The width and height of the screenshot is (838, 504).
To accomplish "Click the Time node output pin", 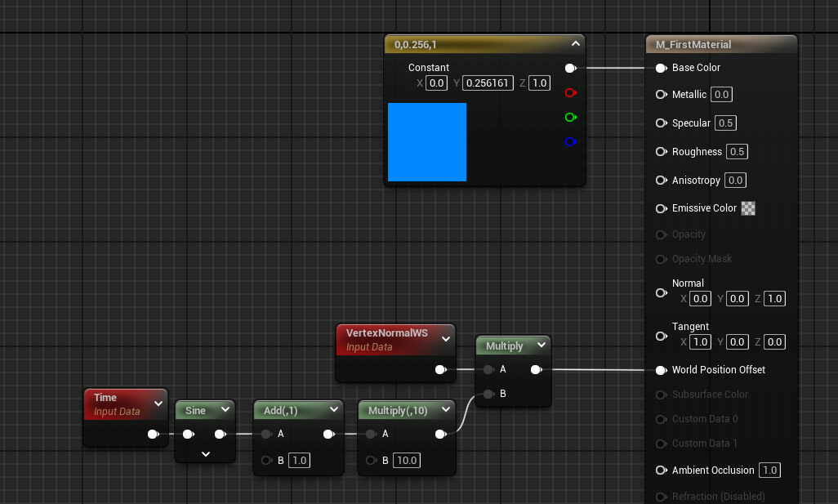I will pyautogui.click(x=154, y=434).
